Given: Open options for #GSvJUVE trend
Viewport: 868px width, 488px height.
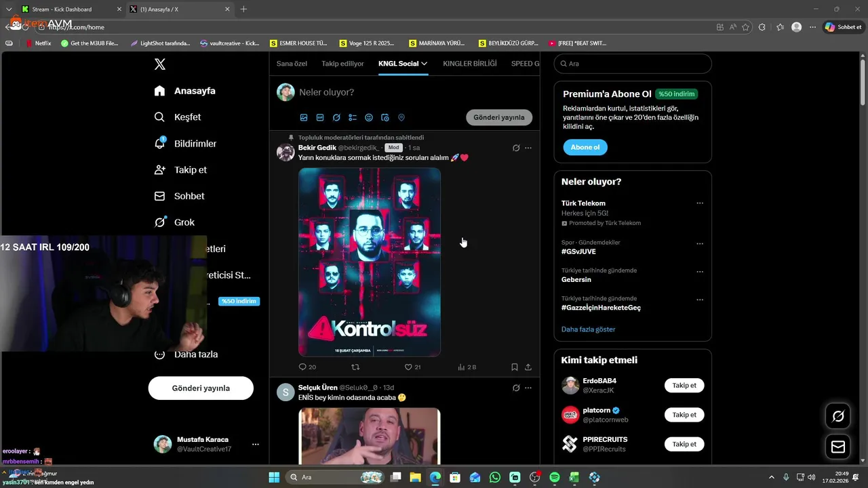Looking at the screenshot, I should point(700,244).
